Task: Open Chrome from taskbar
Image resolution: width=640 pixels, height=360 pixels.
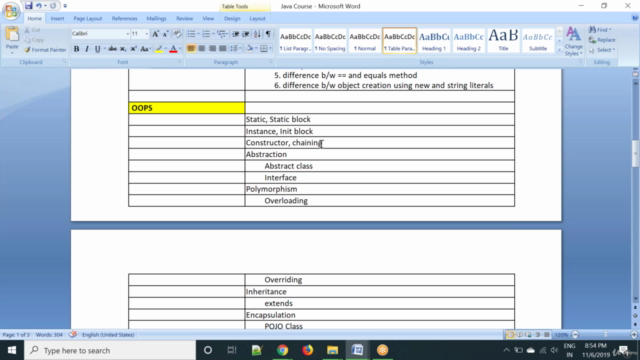Action: pyautogui.click(x=282, y=350)
